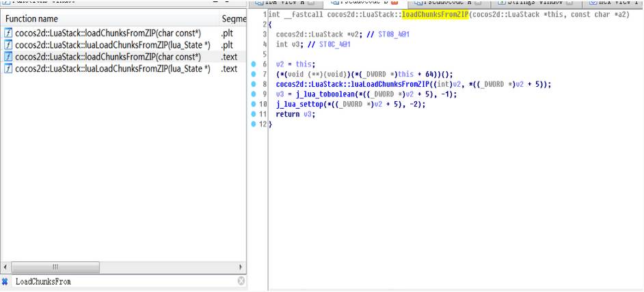Click 'return' keyword on line 11
The height and width of the screenshot is (292, 644).
(288, 114)
